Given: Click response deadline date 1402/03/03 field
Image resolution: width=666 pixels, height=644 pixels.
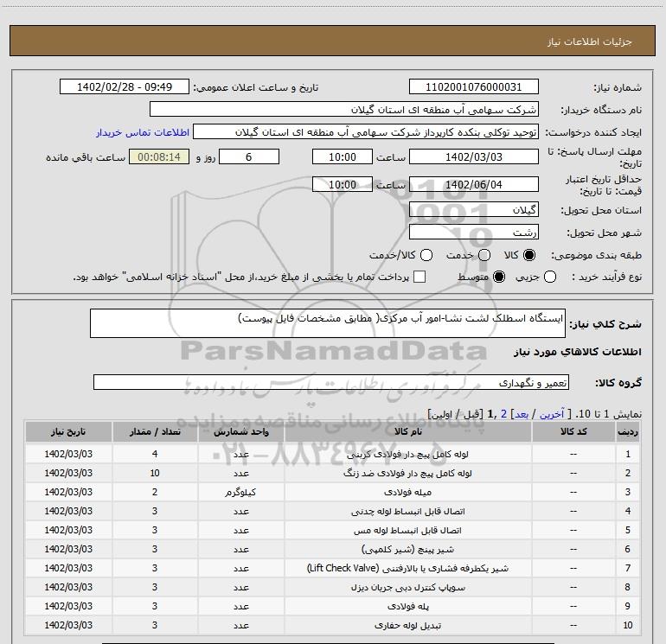Looking at the screenshot, I should [474, 156].
